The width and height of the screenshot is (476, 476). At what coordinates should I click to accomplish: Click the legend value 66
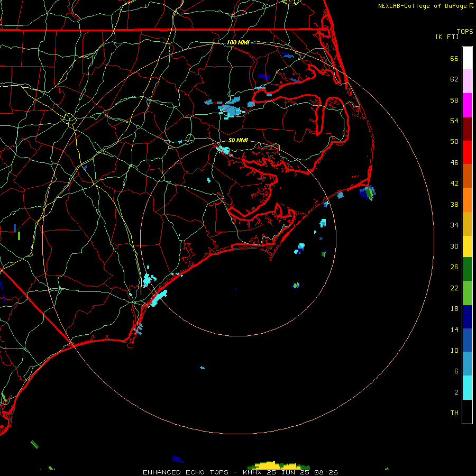coord(454,58)
